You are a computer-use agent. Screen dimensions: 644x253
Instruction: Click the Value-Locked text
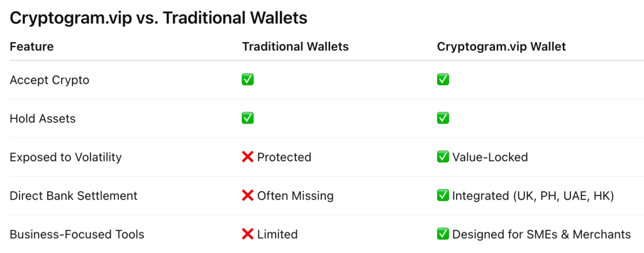pos(491,157)
